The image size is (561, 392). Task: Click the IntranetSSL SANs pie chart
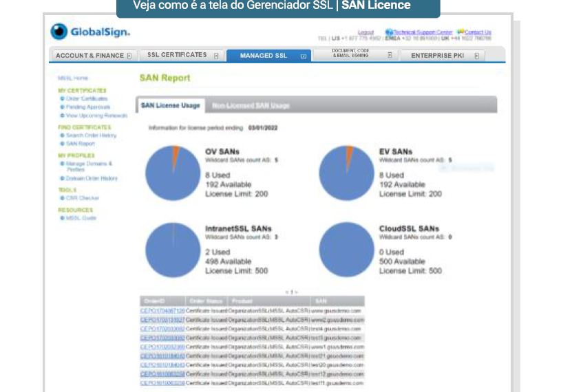coord(173,250)
